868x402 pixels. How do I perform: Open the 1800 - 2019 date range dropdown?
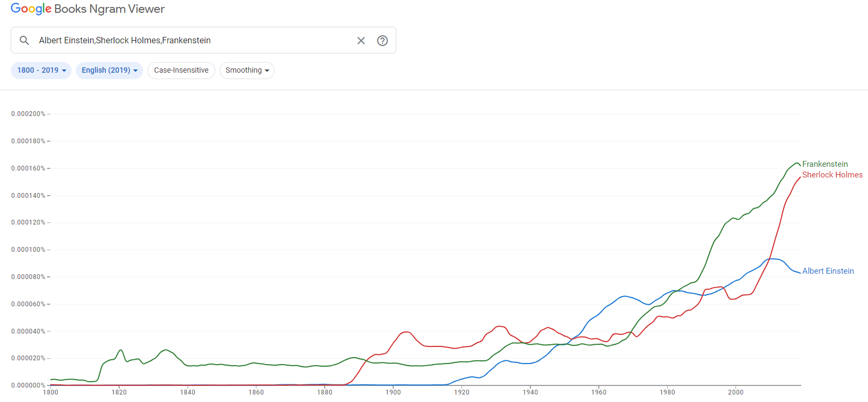[x=41, y=70]
